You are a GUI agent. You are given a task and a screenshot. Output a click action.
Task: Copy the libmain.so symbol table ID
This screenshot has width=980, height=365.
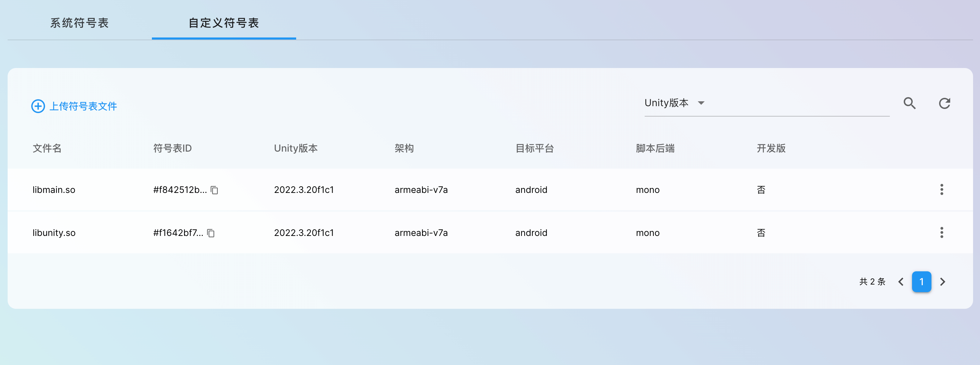(x=215, y=190)
